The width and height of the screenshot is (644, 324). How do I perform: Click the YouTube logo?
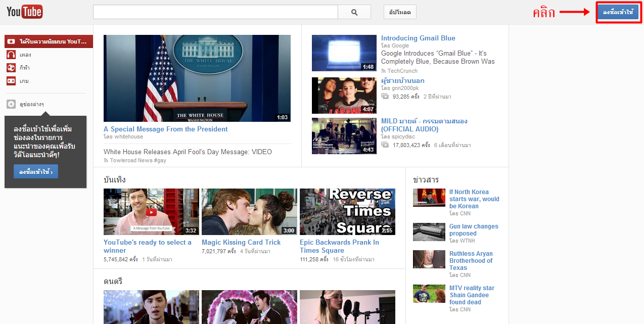pos(24,12)
